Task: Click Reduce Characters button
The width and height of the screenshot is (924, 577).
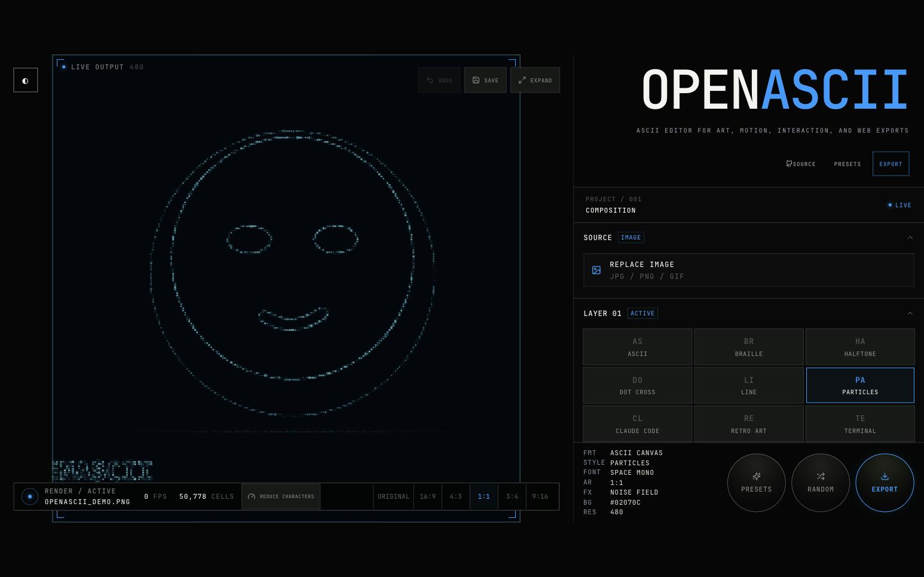Action: 281,496
